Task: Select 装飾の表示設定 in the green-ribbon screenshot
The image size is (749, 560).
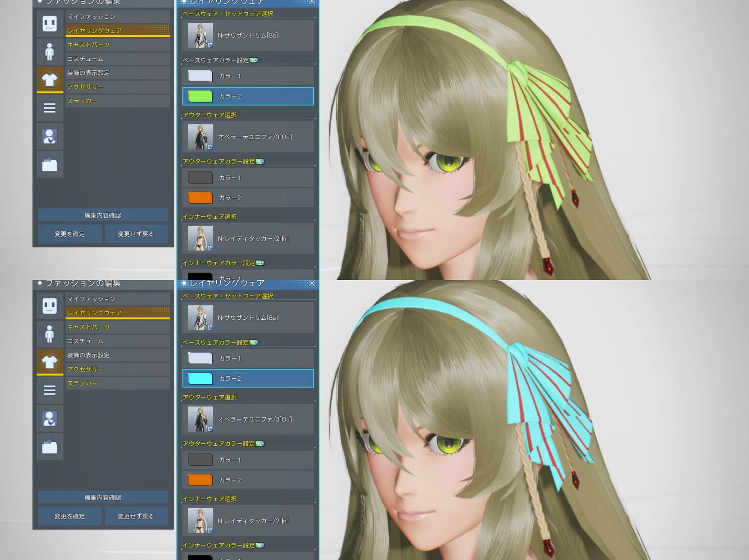Action: pos(118,73)
